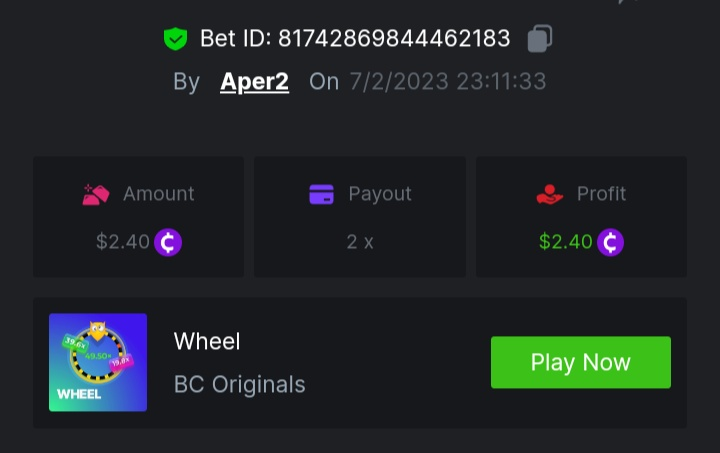This screenshot has height=453, width=720.
Task: Copy the Bet ID with copy icon
Action: (540, 39)
